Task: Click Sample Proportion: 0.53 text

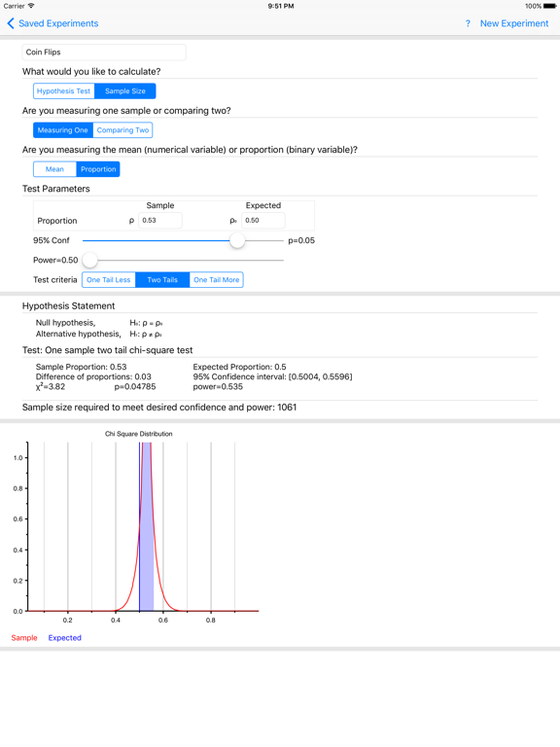Action: tap(81, 367)
